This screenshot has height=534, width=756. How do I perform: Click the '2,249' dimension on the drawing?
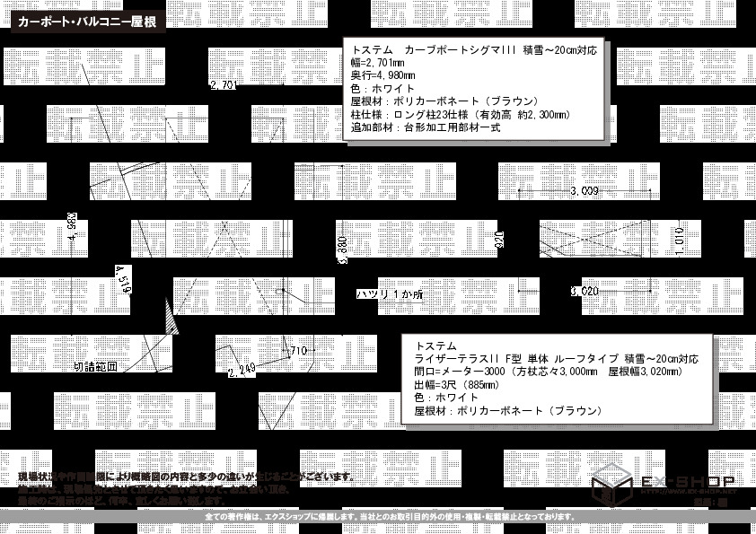(x=242, y=370)
